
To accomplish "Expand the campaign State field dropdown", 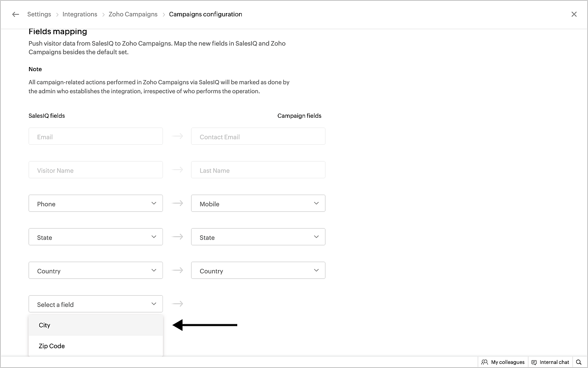I will (x=258, y=237).
